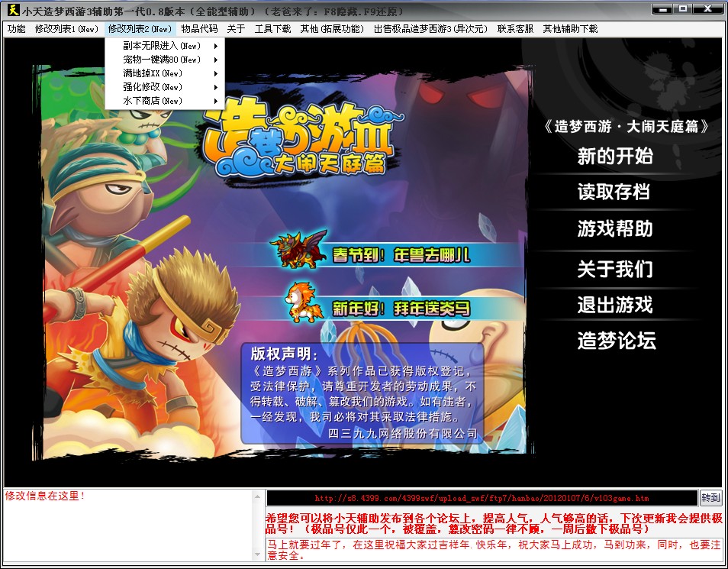The width and height of the screenshot is (728, 569).
Task: Open the 春节到！年兽去哪儿 event banner
Action: point(401,255)
